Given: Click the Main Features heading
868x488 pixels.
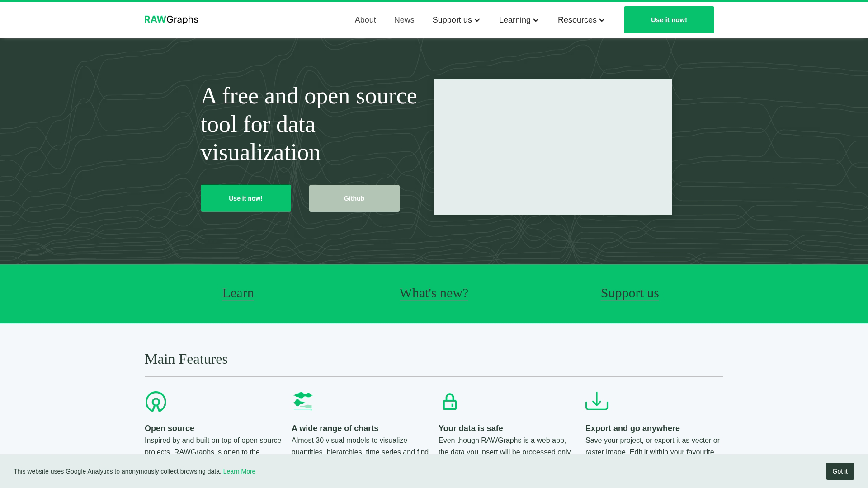Looking at the screenshot, I should 186,359.
